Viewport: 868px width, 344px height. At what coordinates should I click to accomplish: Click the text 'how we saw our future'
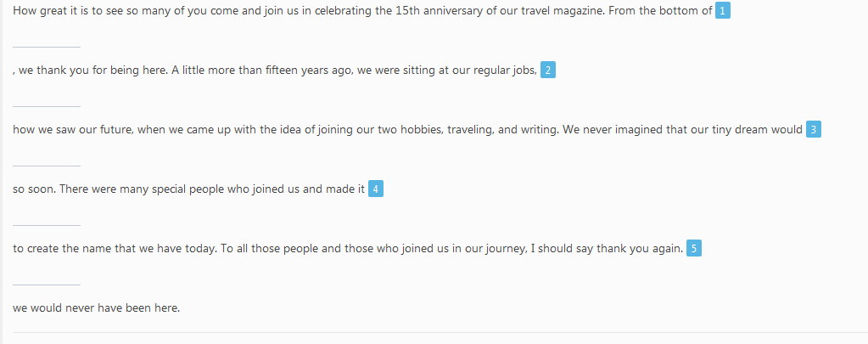(x=72, y=130)
